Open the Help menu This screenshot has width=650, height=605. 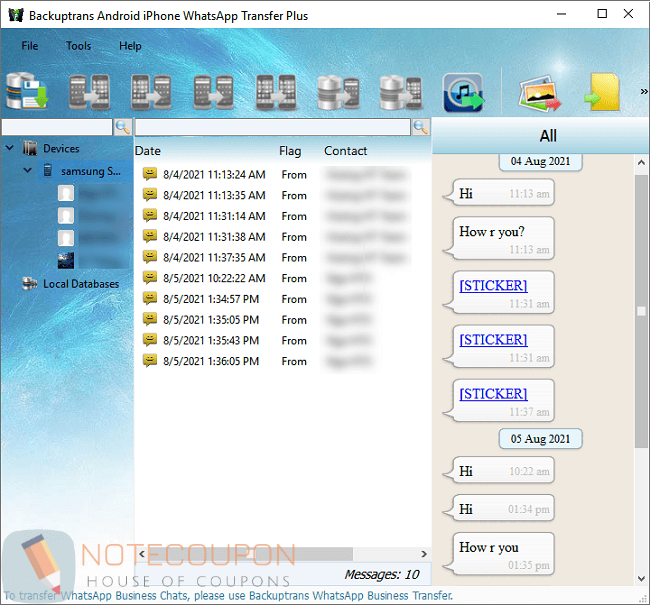click(x=130, y=46)
